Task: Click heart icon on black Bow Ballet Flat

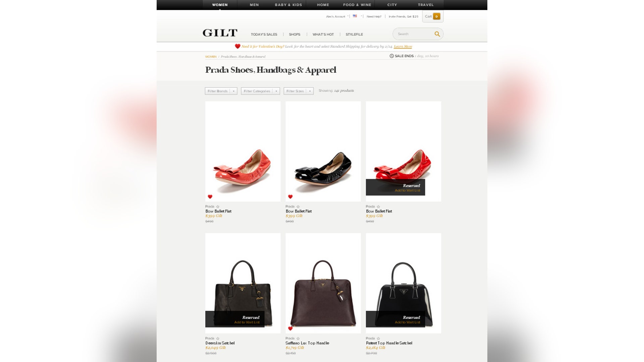Action: click(x=290, y=197)
